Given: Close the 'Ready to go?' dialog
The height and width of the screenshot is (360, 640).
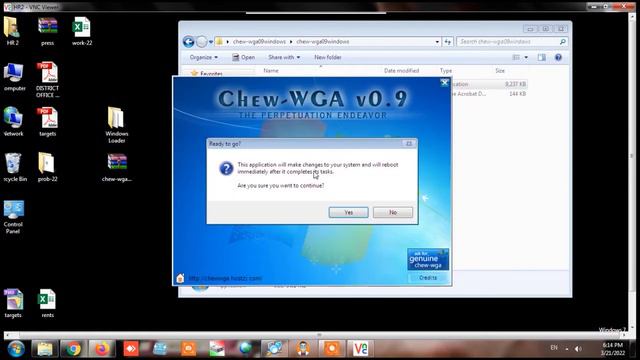Looking at the screenshot, I should (409, 144).
